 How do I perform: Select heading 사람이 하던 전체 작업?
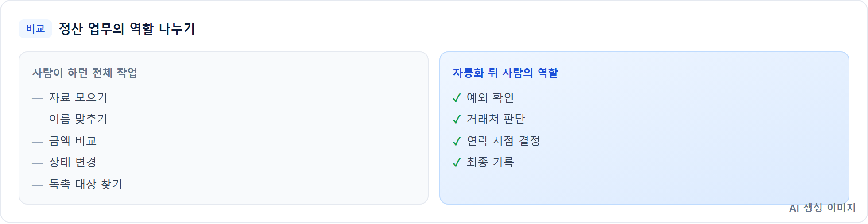pos(85,73)
